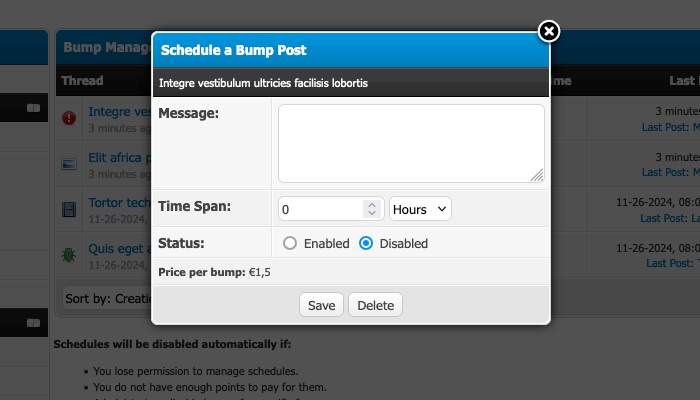Click the lower collapse icon in left sidebar
This screenshot has width=700, height=400.
click(x=33, y=322)
